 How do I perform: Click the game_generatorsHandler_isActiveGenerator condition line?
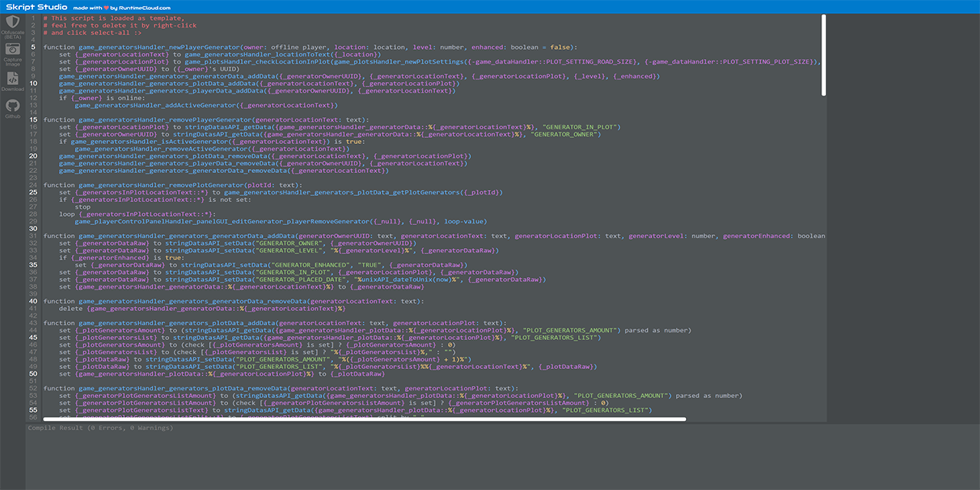point(212,142)
